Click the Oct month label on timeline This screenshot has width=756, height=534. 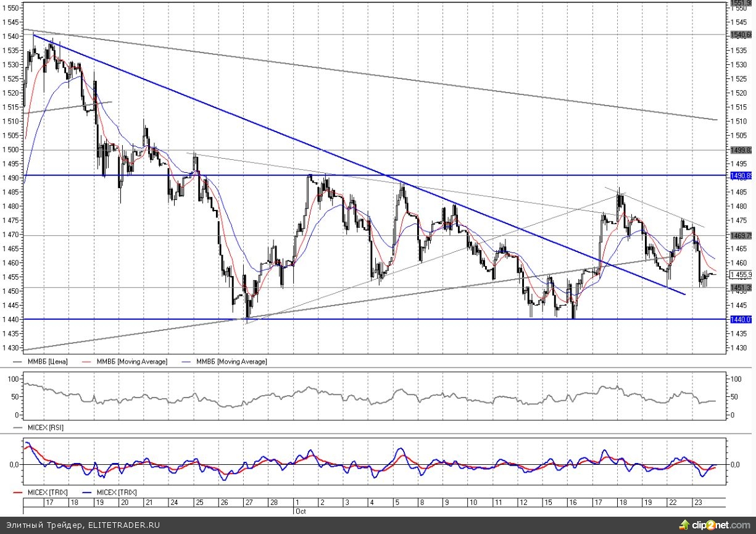300,511
